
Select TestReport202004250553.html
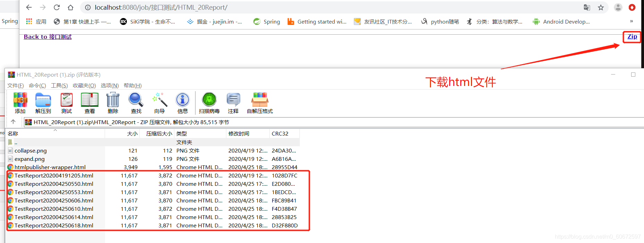pyautogui.click(x=153, y=192)
